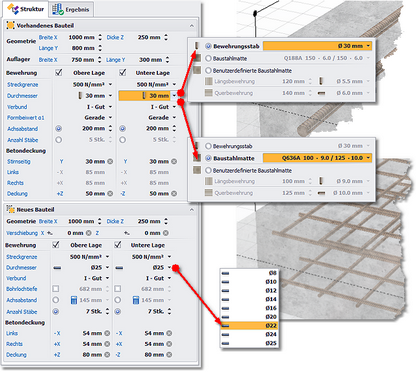Click the Geometrie Breite X 1000 mm field
This screenshot has height=372, width=416.
(82, 37)
